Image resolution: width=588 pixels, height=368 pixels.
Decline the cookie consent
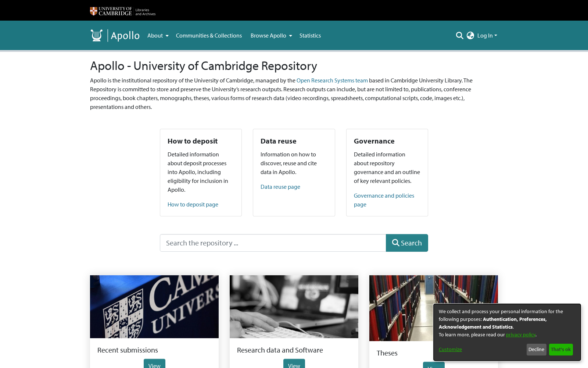(536, 350)
